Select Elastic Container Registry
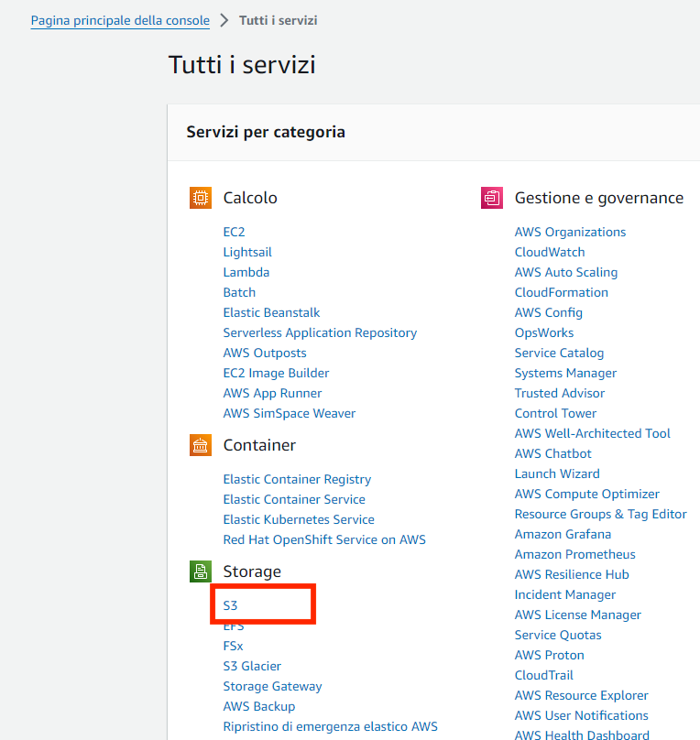 point(297,480)
